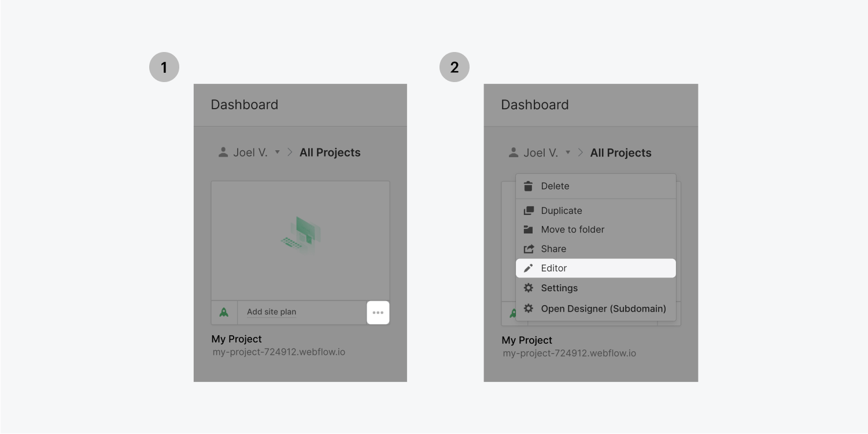The image size is (868, 434).
Task: Click the user profile avatar icon beside Joel V.
Action: pos(223,152)
